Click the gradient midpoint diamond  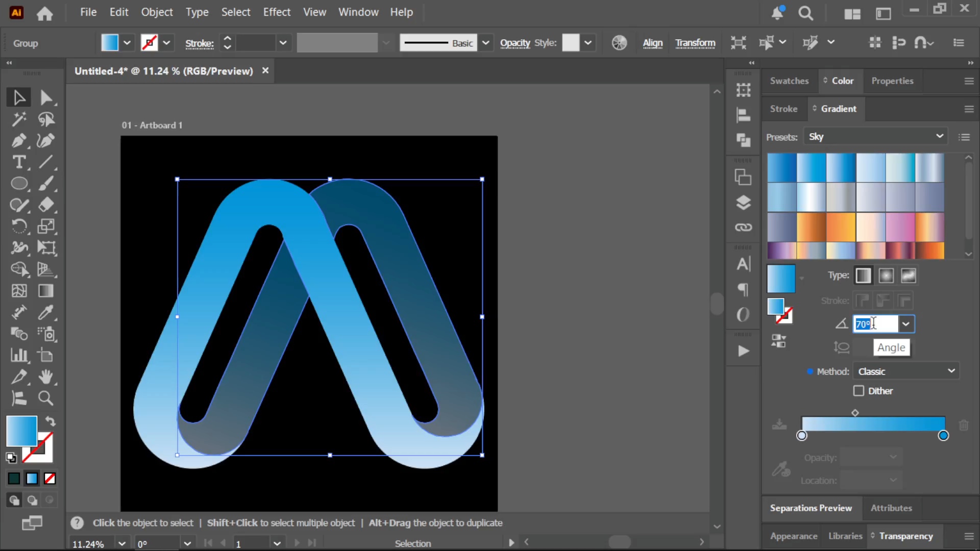tap(855, 413)
